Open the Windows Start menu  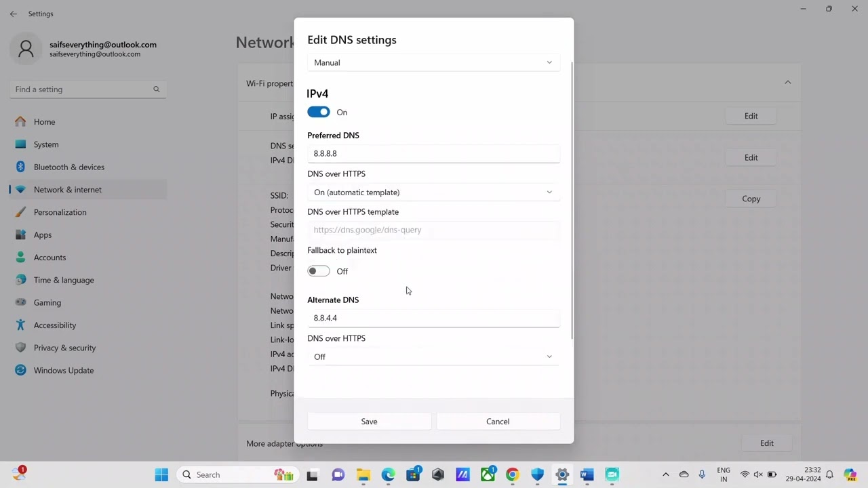[161, 474]
